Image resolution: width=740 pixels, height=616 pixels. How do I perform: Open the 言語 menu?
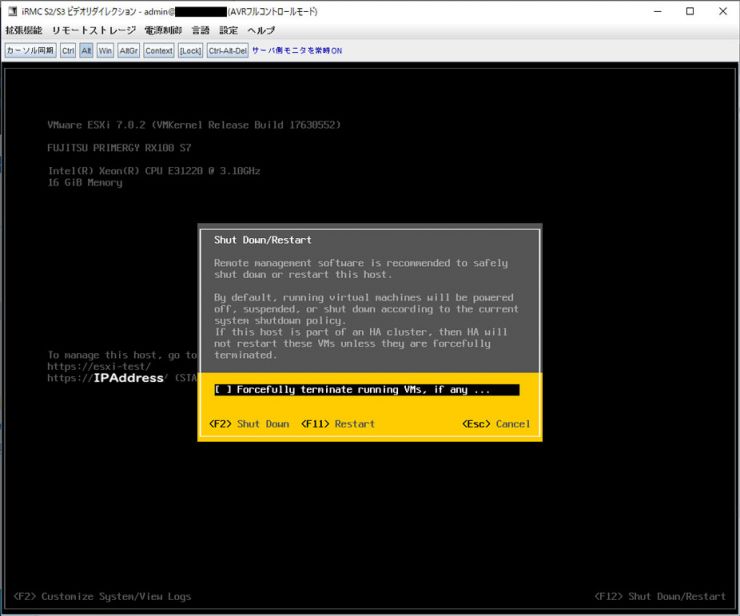point(201,31)
